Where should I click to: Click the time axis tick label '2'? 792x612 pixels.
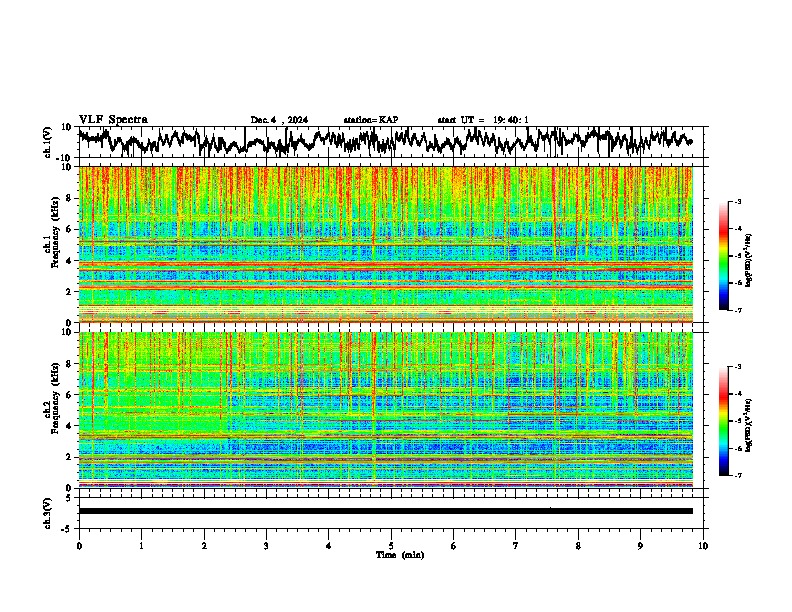coord(204,546)
